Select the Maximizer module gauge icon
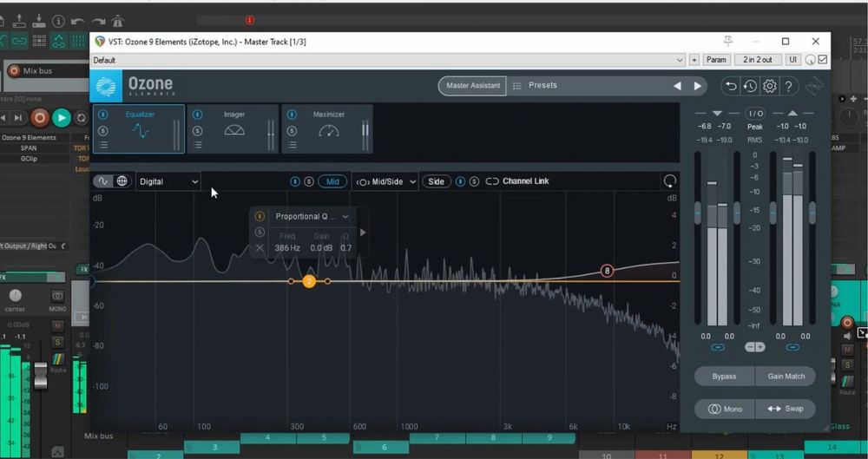 click(329, 131)
